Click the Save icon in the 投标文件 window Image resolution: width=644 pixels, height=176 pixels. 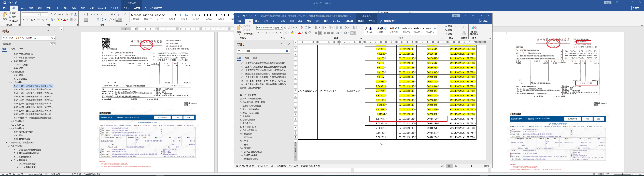click(5, 3)
